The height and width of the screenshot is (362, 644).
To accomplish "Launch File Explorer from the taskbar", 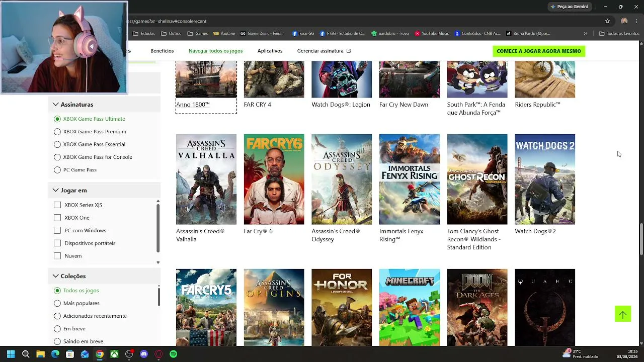I will pos(40,354).
